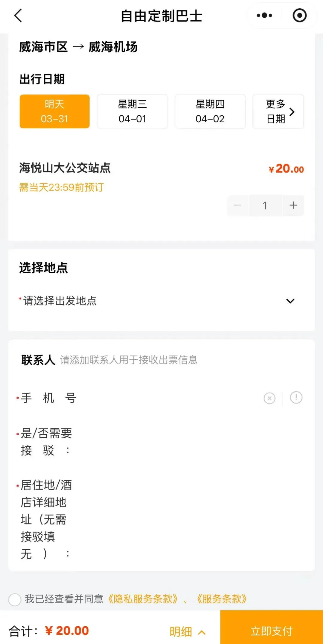323x644 pixels.
Task: Choose 星期四 04-02 travel date
Action: click(x=210, y=112)
